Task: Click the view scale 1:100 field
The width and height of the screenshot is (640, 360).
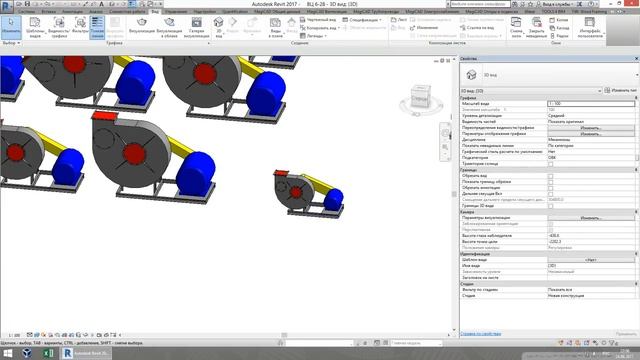Action: 591,104
